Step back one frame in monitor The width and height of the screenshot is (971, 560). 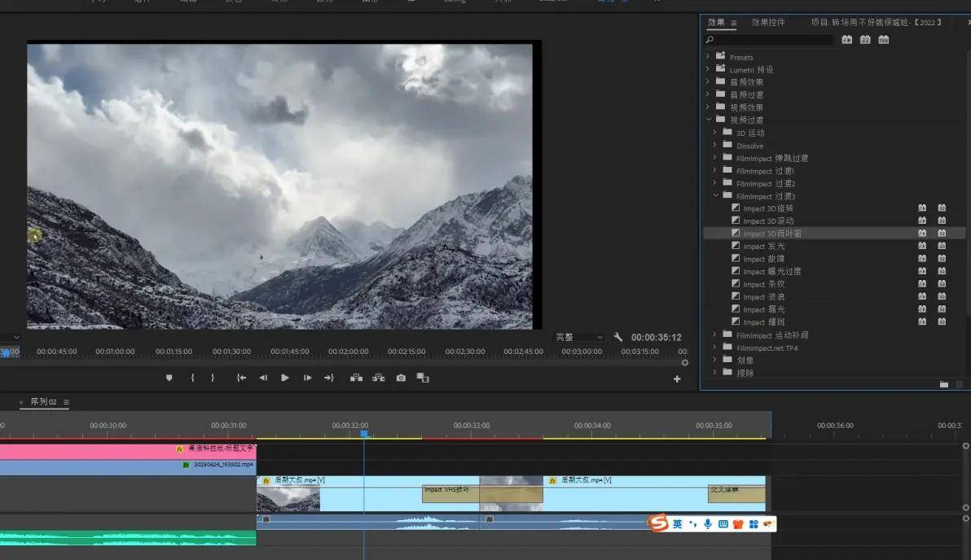[x=263, y=378]
